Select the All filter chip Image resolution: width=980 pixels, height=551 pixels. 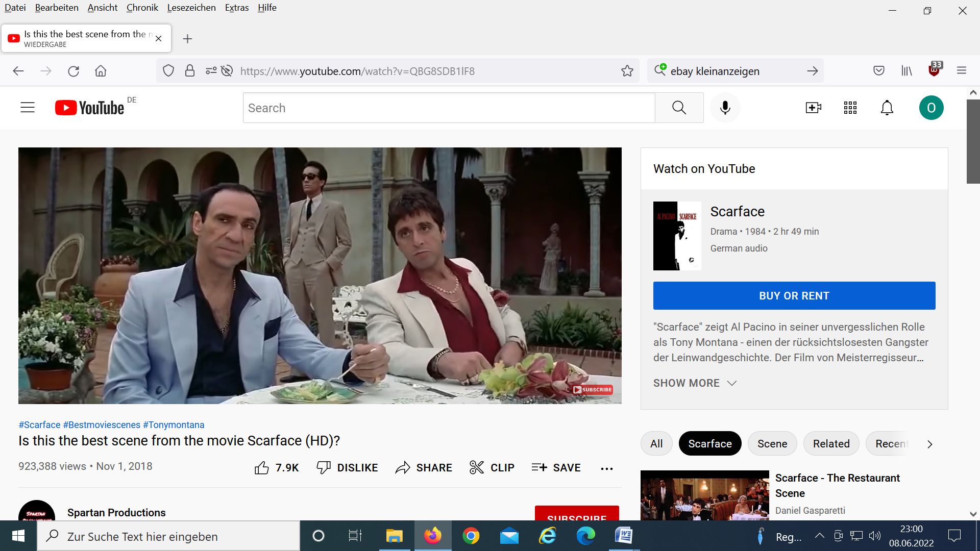point(656,443)
